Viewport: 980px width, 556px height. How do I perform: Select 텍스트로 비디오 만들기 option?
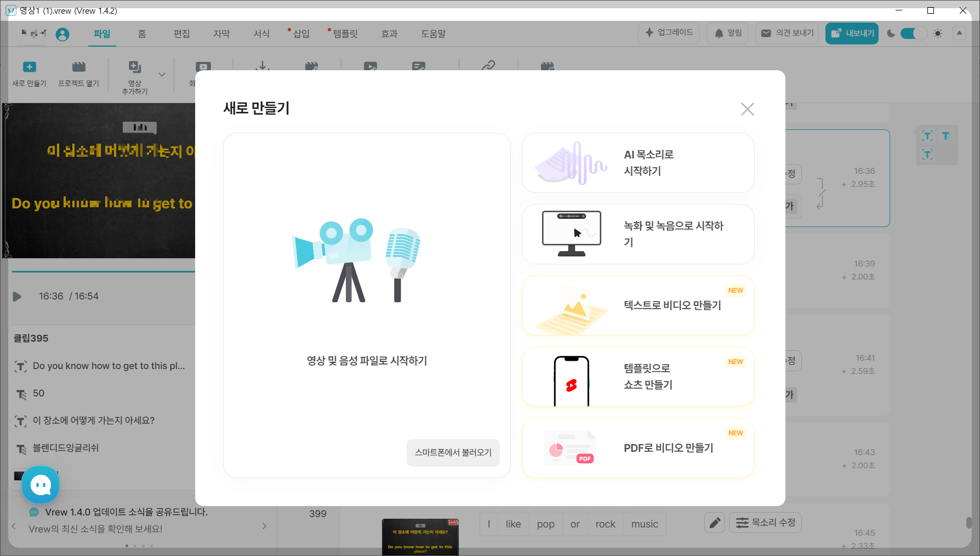(x=637, y=305)
